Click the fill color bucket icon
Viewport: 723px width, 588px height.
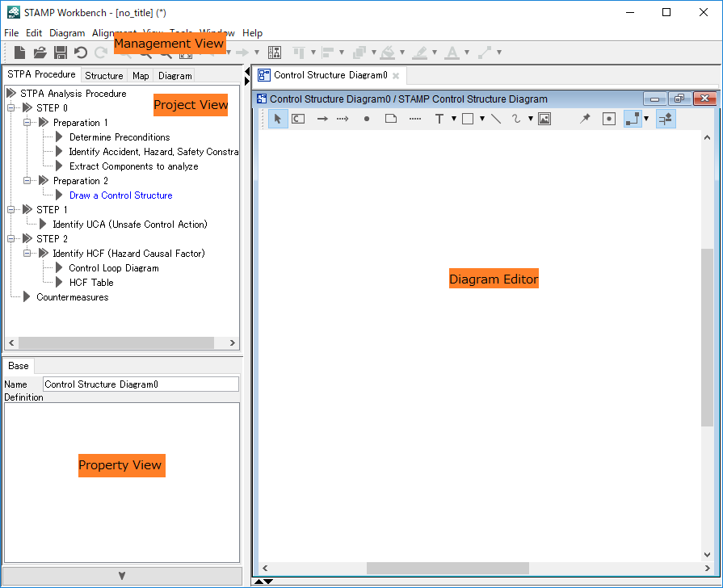387,52
